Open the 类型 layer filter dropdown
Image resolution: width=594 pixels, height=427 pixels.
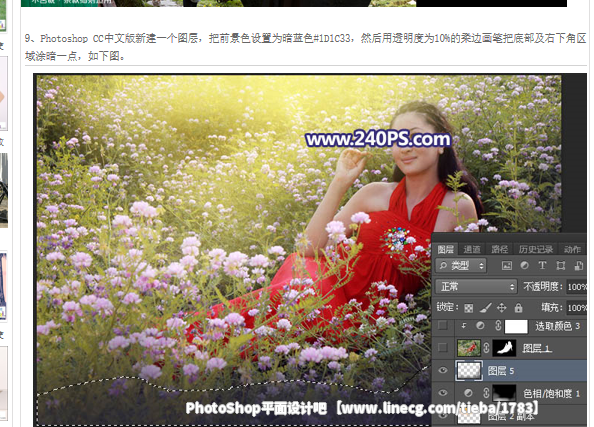pos(461,266)
